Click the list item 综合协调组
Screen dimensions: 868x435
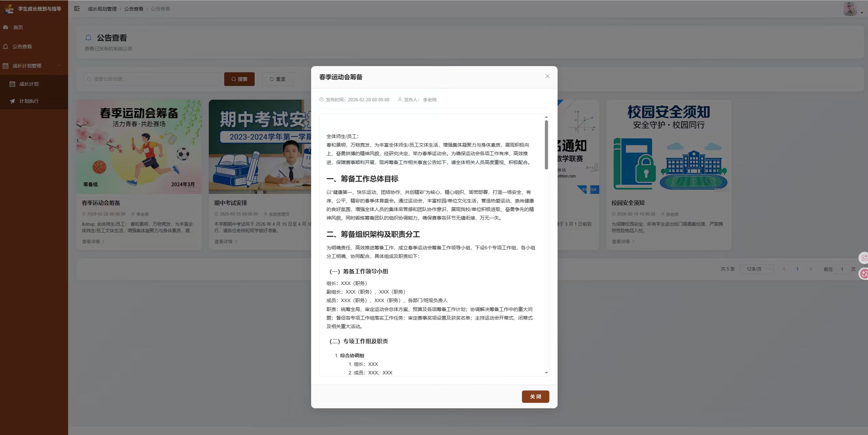tap(352, 356)
